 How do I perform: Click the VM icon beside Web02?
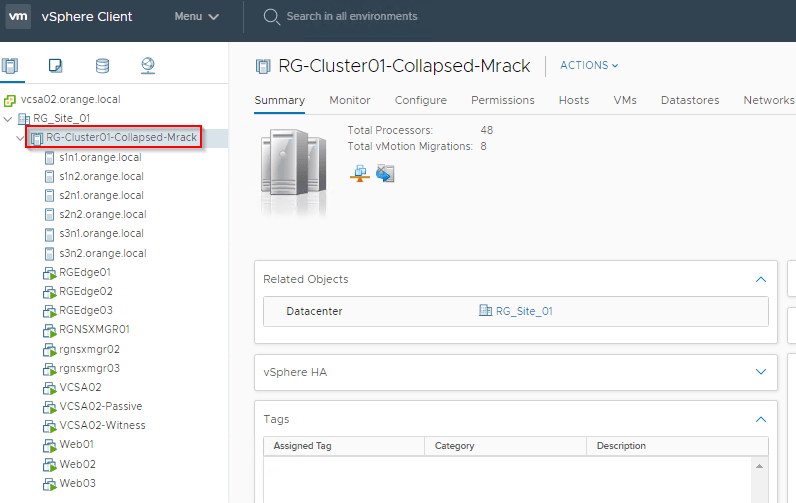49,464
